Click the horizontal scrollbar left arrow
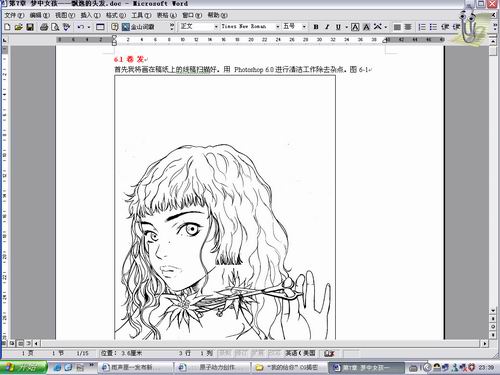500x375 pixels. (36, 343)
